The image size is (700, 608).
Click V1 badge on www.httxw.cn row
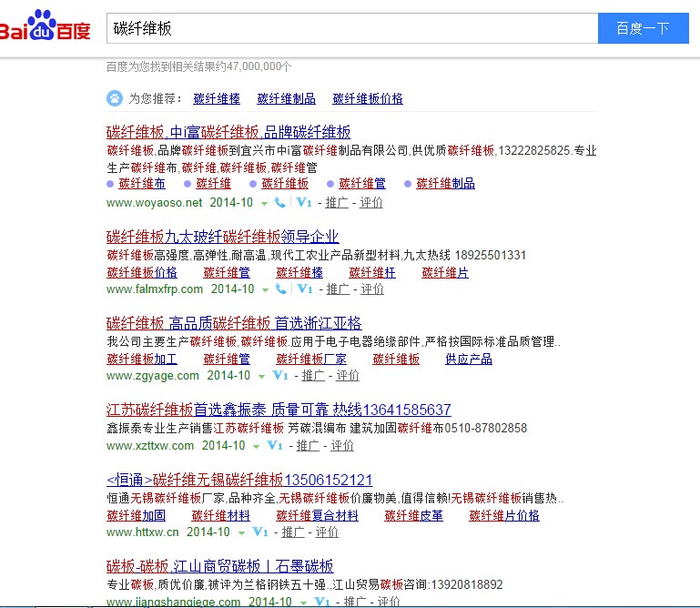tap(260, 532)
